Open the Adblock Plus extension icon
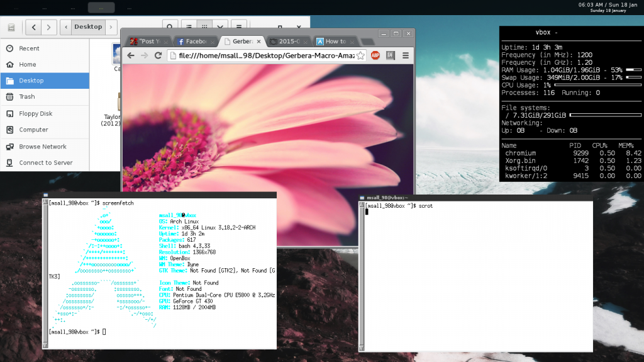The width and height of the screenshot is (644, 362). tap(375, 55)
